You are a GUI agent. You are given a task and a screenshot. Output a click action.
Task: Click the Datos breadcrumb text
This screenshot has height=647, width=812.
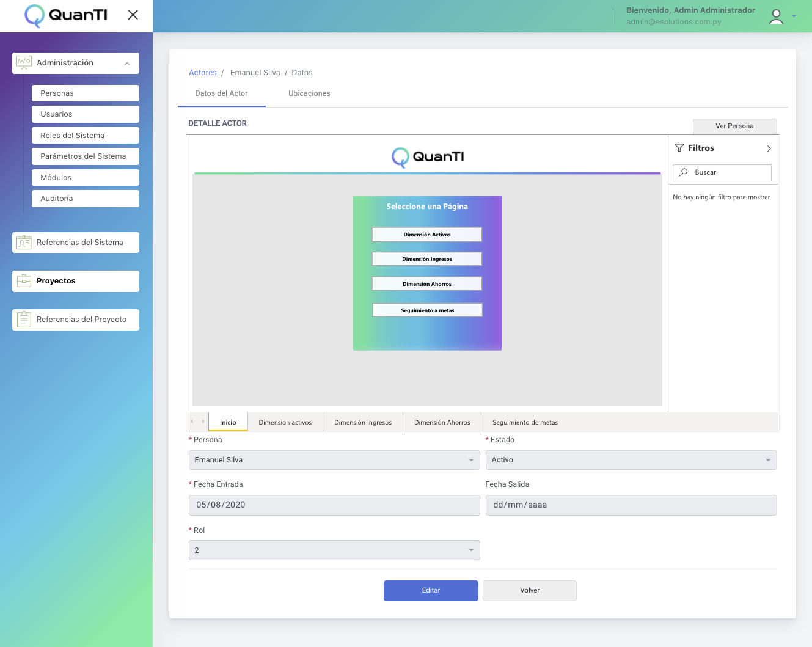[302, 73]
